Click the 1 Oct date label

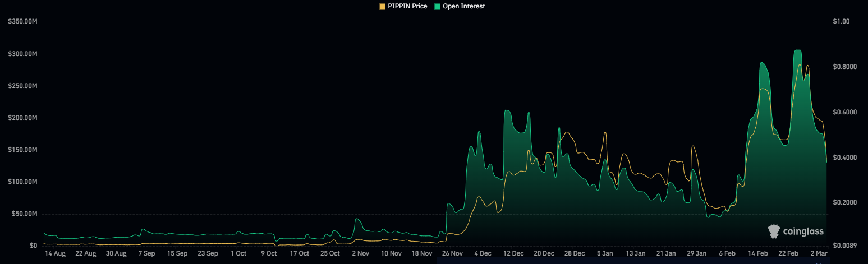coord(238,253)
